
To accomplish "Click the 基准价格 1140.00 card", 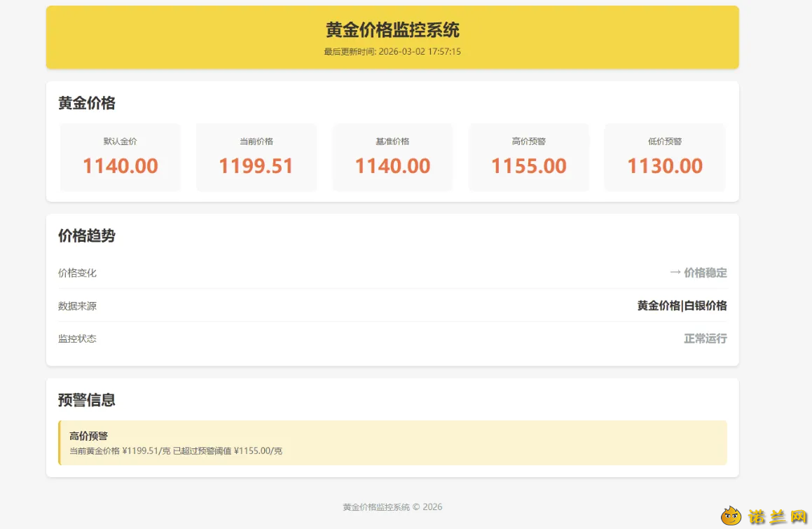I will pyautogui.click(x=392, y=158).
